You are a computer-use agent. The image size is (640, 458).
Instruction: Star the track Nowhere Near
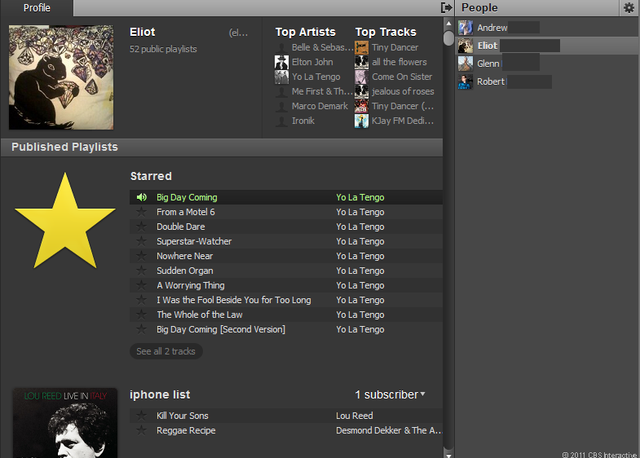[142, 256]
